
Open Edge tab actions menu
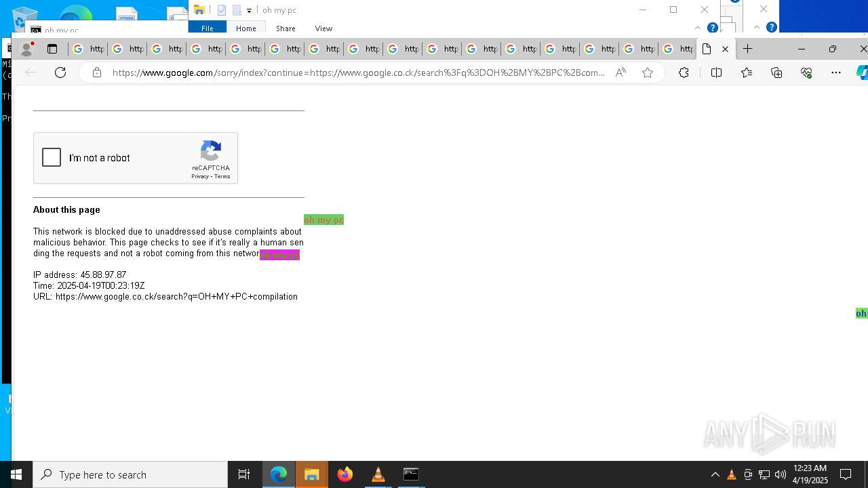(x=52, y=49)
